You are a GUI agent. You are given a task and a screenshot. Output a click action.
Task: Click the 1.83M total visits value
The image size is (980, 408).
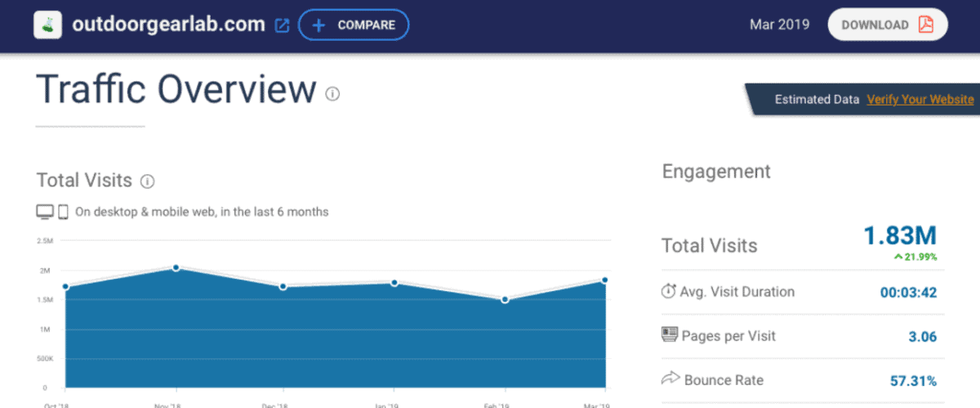tap(900, 235)
